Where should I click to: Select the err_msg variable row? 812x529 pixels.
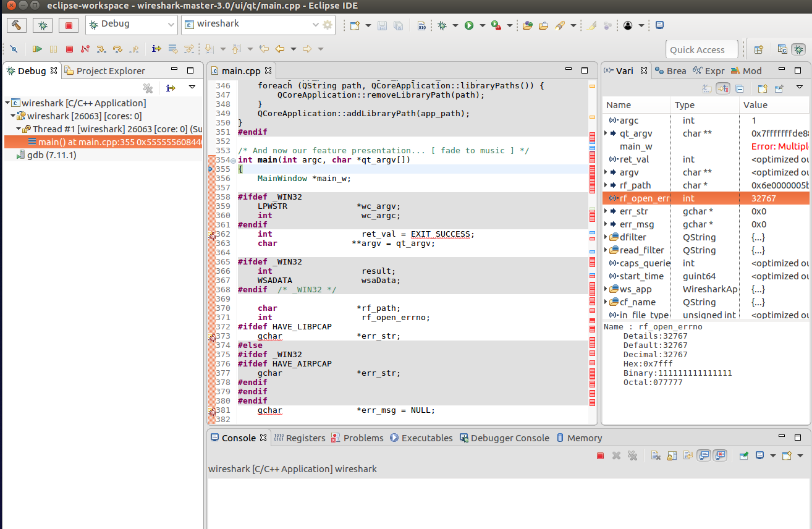click(x=706, y=224)
